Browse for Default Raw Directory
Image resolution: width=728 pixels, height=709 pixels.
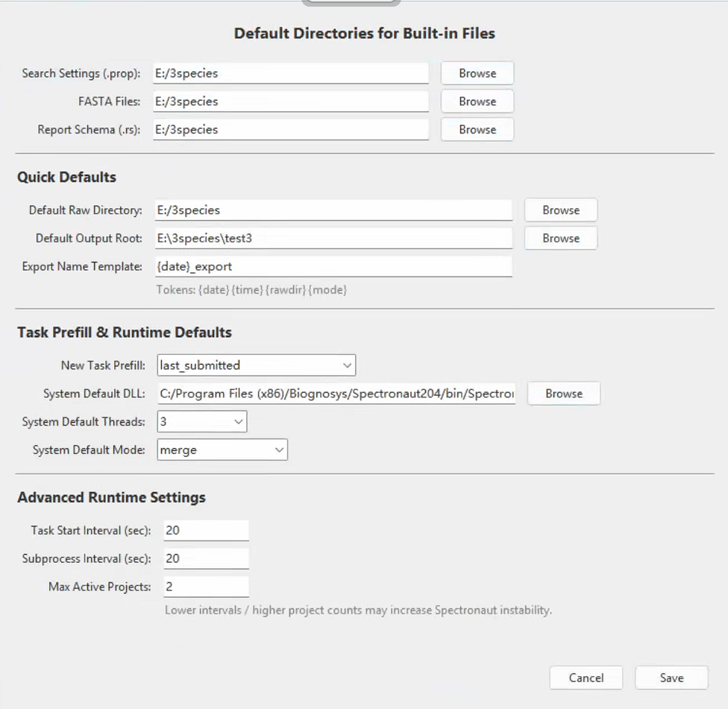[561, 210]
